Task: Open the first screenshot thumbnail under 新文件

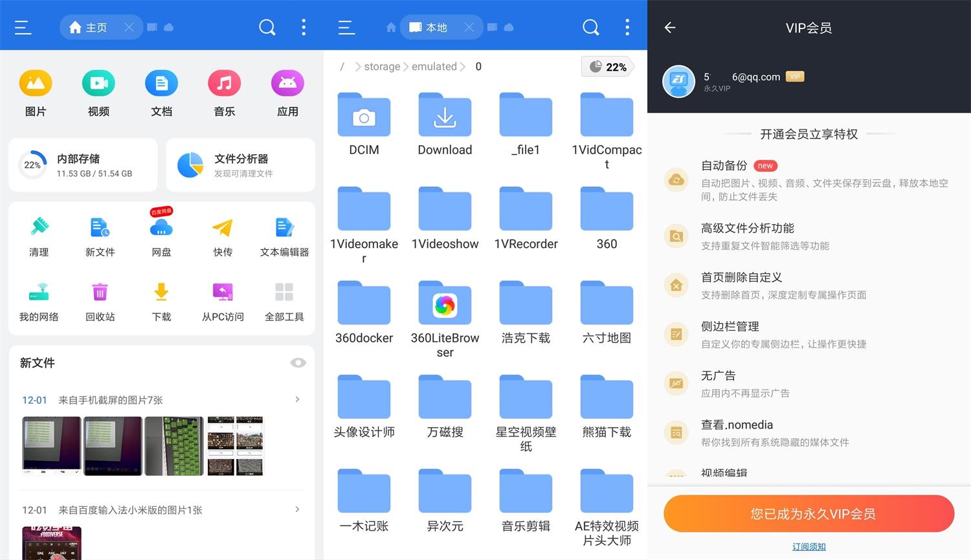Action: pyautogui.click(x=51, y=445)
